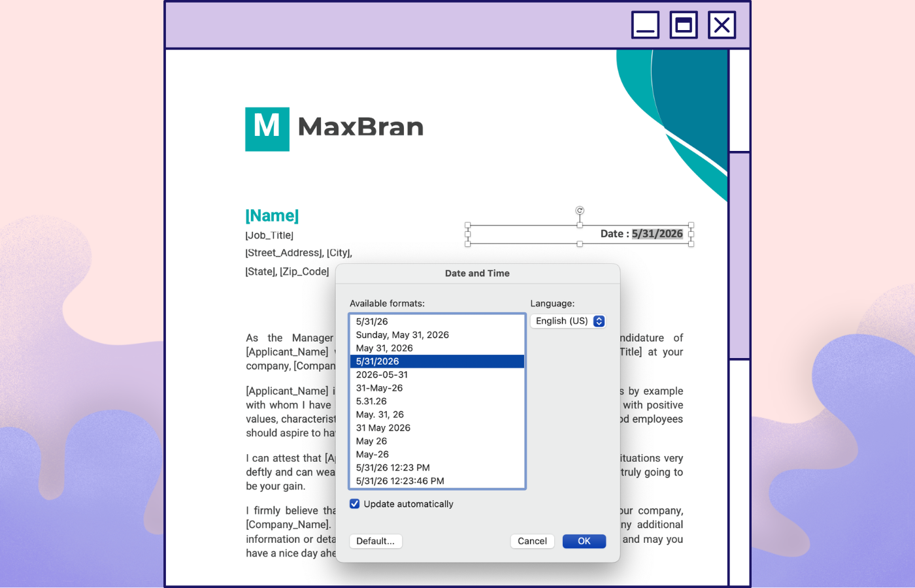Choose the May 31, 2026 format
The height and width of the screenshot is (588, 915).
click(437, 348)
